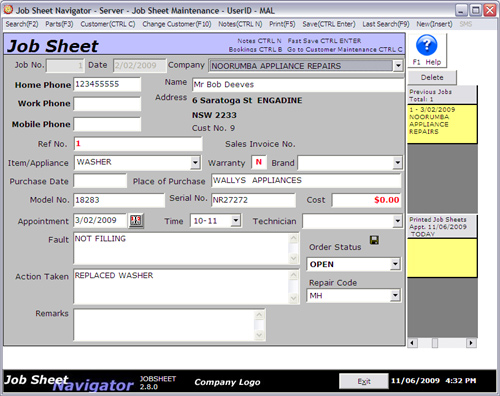
Task: Click the right panel's scroll right arrow
Action: coord(471,343)
